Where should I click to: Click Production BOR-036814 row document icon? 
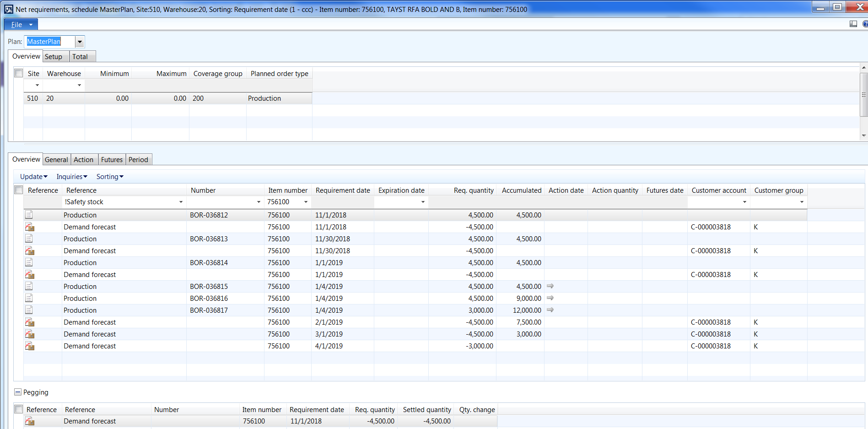29,262
